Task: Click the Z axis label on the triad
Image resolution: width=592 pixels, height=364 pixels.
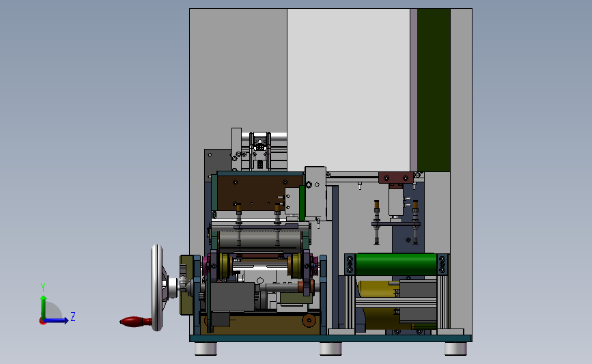Action: coord(73,316)
